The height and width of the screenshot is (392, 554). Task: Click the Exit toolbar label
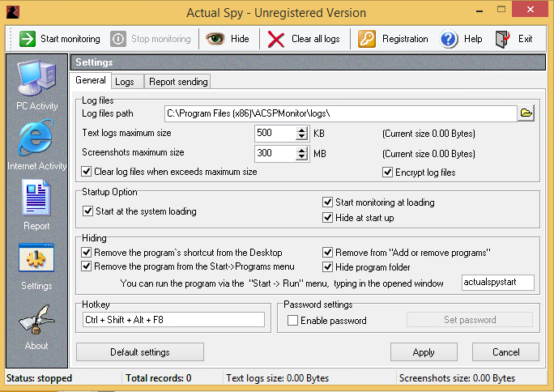[526, 39]
